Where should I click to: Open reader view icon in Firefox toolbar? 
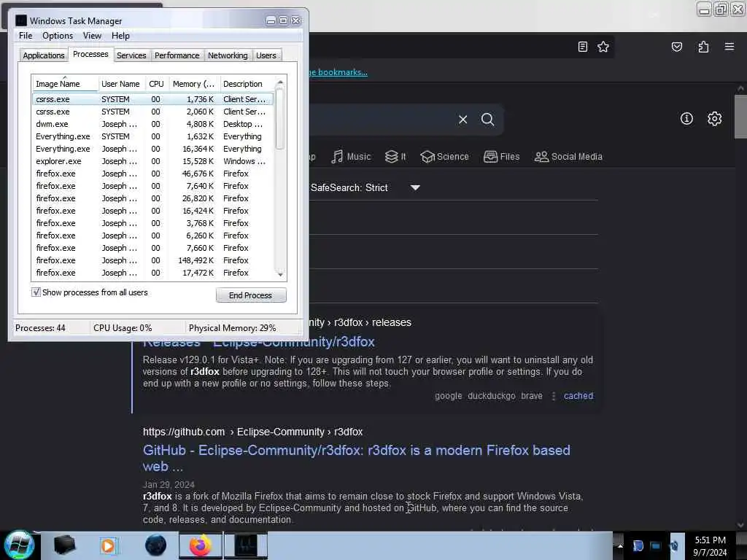pyautogui.click(x=582, y=47)
